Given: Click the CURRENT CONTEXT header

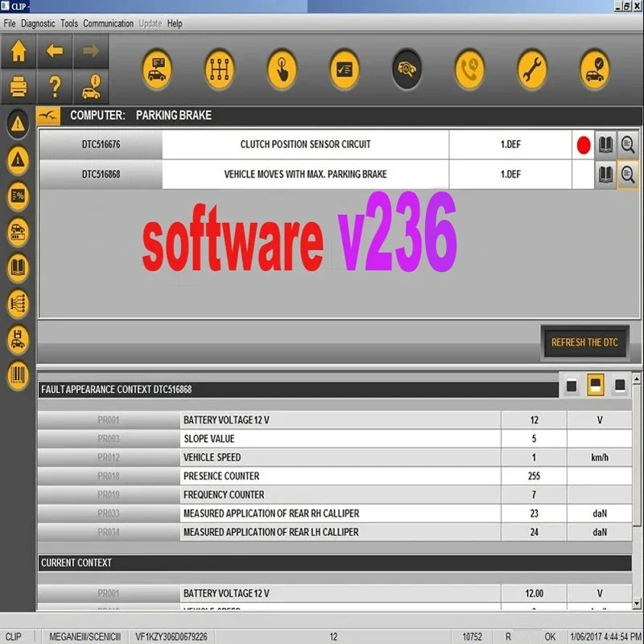Looking at the screenshot, I should point(335,563).
